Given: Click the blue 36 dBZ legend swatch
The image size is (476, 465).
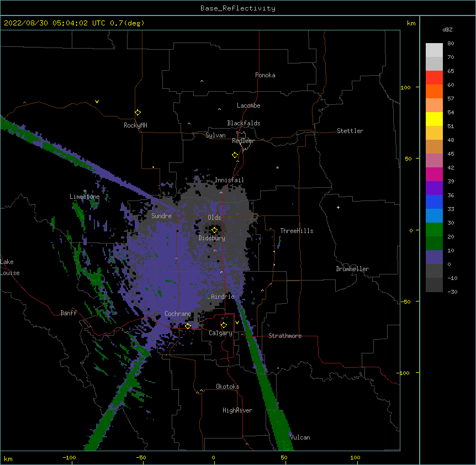Looking at the screenshot, I should point(434,202).
